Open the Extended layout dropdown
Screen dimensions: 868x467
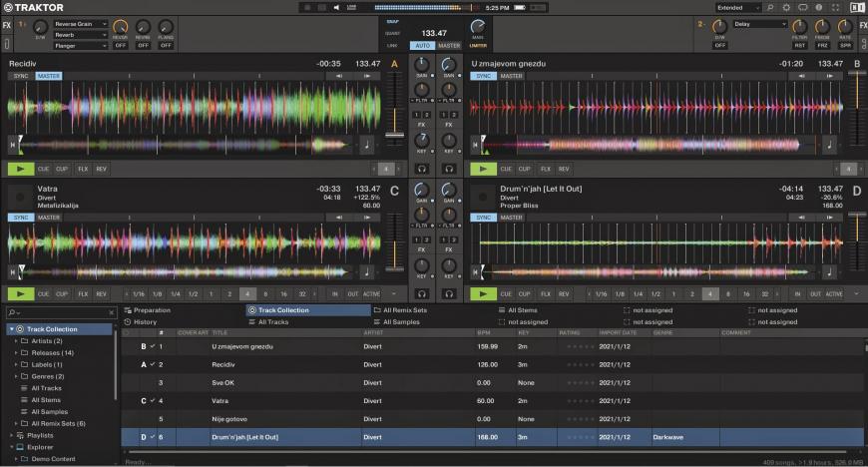point(738,8)
